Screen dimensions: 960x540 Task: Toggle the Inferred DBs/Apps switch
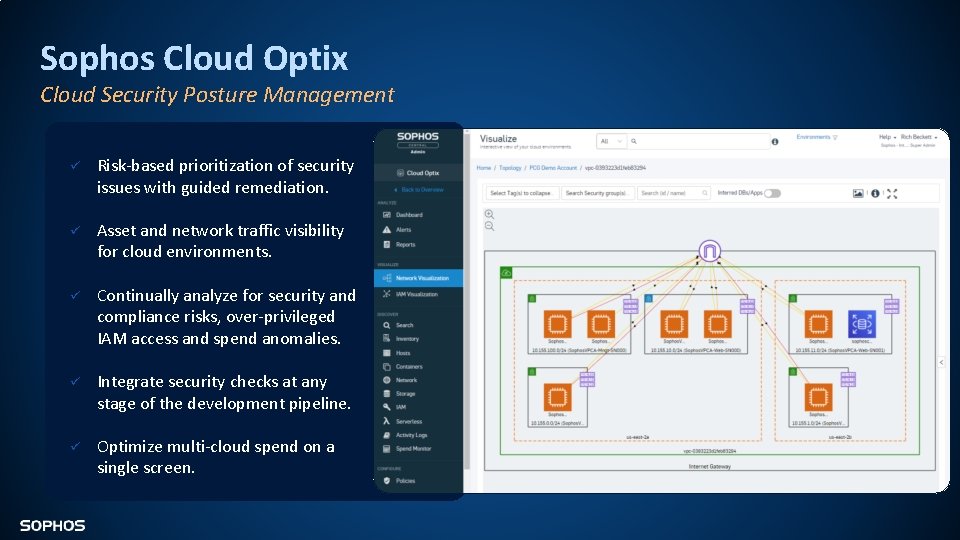pos(773,193)
